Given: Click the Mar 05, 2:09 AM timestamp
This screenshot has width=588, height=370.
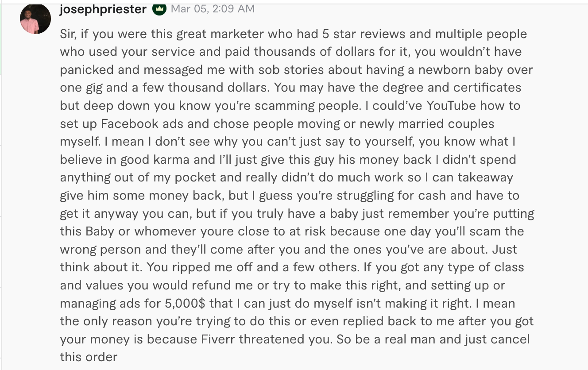Looking at the screenshot, I should point(213,9).
